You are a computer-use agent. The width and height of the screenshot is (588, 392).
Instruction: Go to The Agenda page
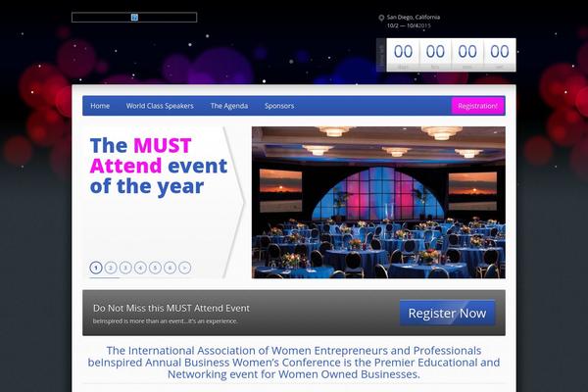click(229, 106)
